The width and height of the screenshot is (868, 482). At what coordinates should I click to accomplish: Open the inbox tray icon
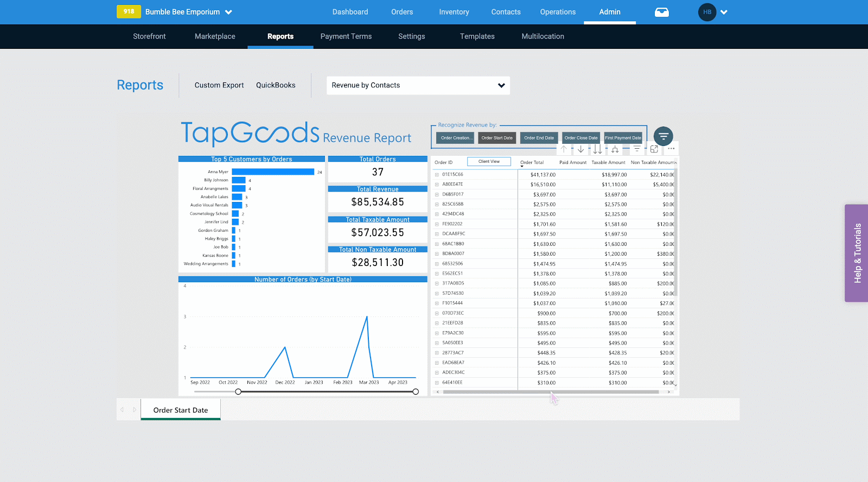pyautogui.click(x=662, y=12)
